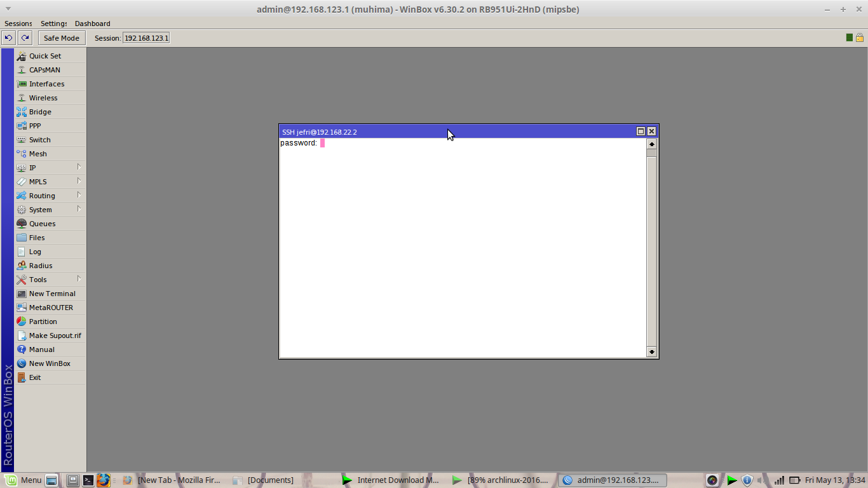This screenshot has height=488, width=868.
Task: Start a New WinBox session
Action: 50,363
